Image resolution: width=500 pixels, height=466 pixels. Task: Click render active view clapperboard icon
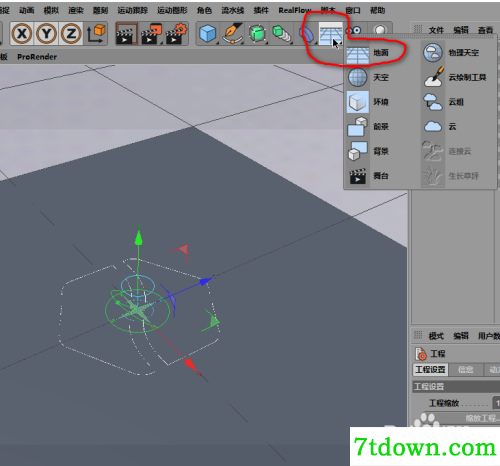pyautogui.click(x=127, y=33)
